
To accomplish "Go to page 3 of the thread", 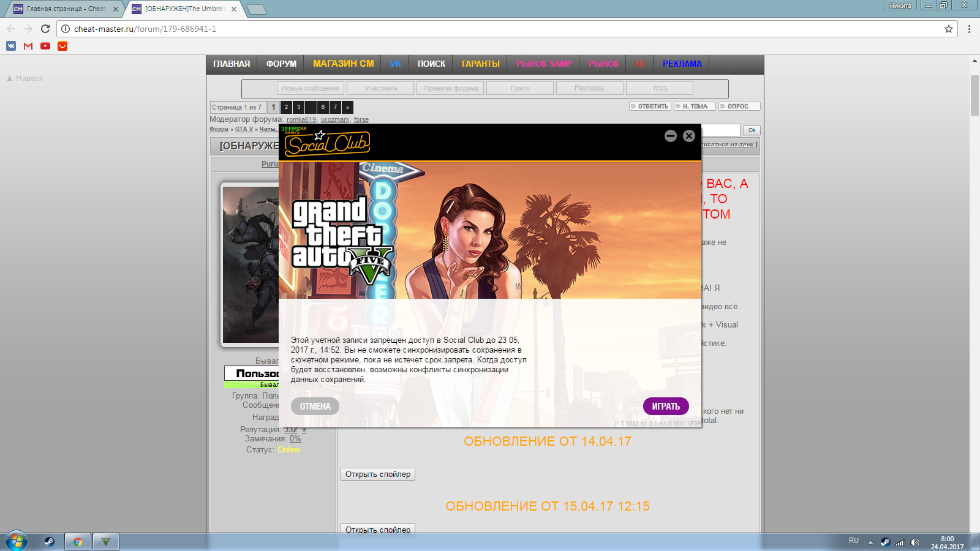I will click(298, 107).
